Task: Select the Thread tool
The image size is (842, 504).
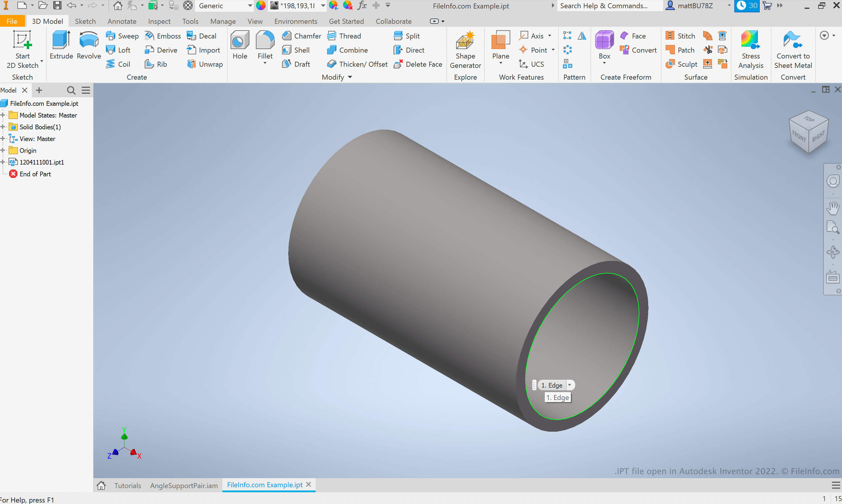Action: click(x=344, y=36)
